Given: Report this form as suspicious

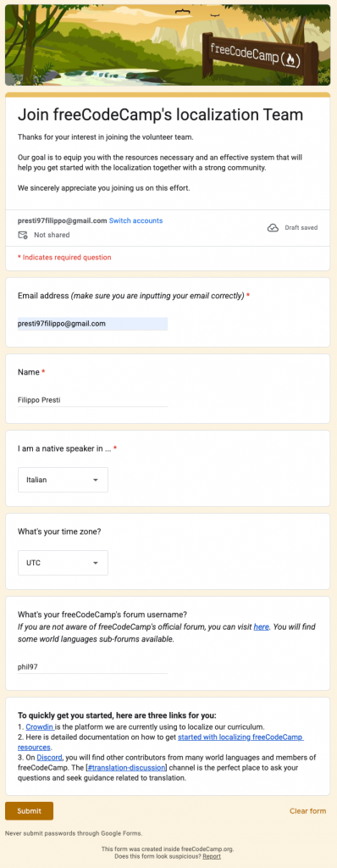Looking at the screenshot, I should click(212, 856).
